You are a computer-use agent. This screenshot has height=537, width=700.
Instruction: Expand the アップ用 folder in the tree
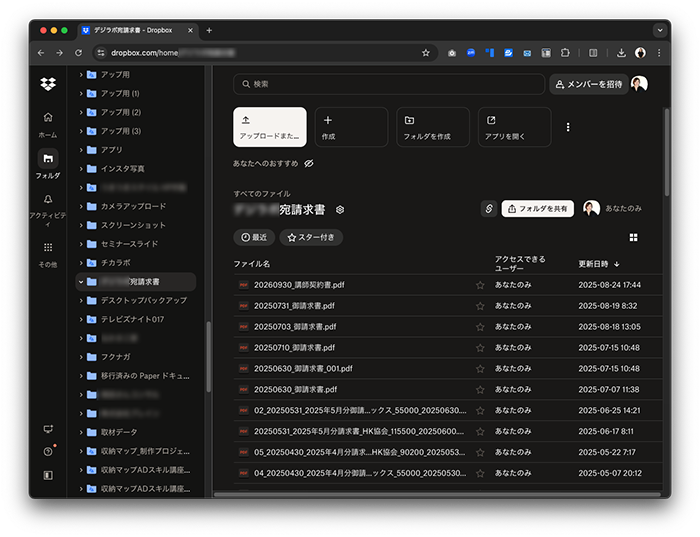pyautogui.click(x=81, y=75)
